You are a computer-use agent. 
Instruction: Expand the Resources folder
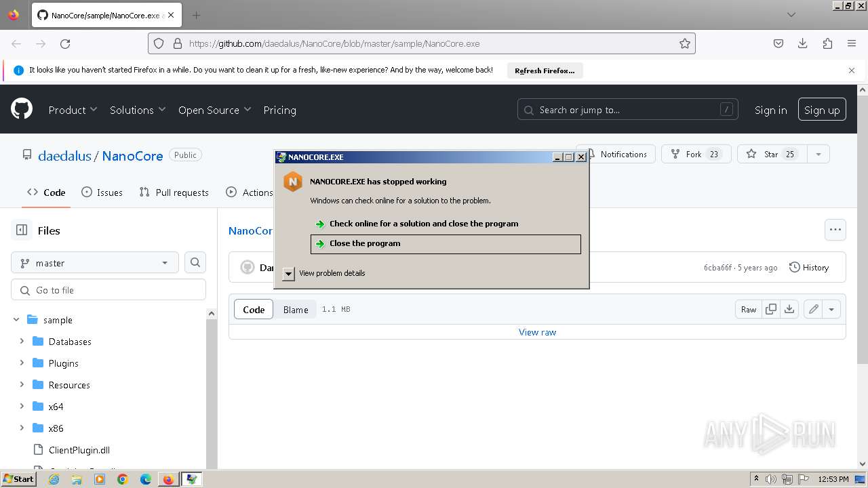[22, 384]
